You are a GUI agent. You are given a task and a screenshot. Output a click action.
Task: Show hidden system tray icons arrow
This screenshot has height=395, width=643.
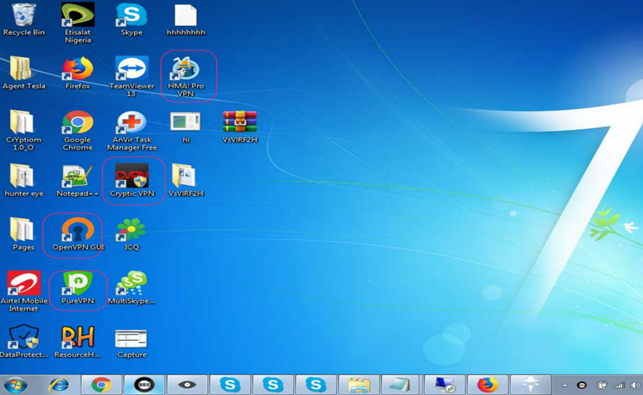565,386
